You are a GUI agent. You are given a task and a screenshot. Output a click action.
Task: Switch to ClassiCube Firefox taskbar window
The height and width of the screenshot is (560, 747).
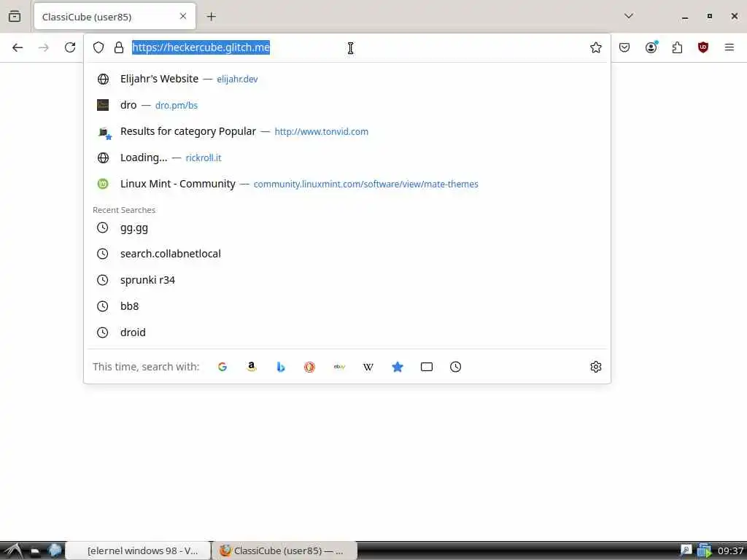(x=285, y=551)
